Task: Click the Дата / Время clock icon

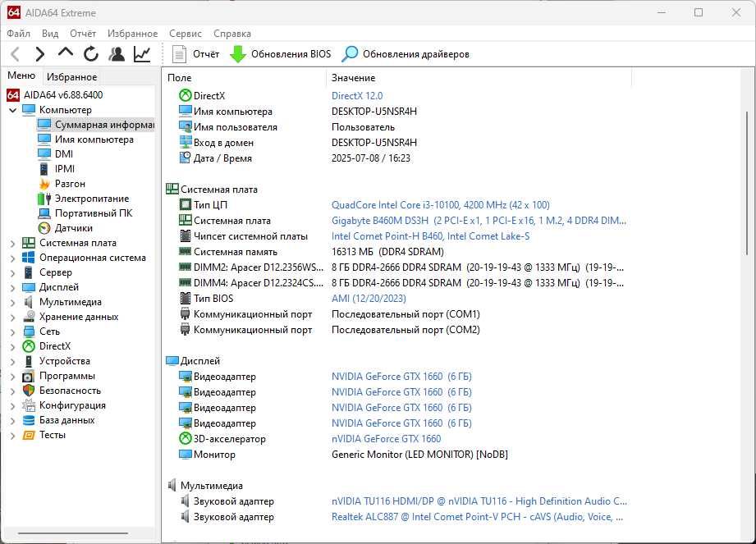Action: pyautogui.click(x=186, y=158)
